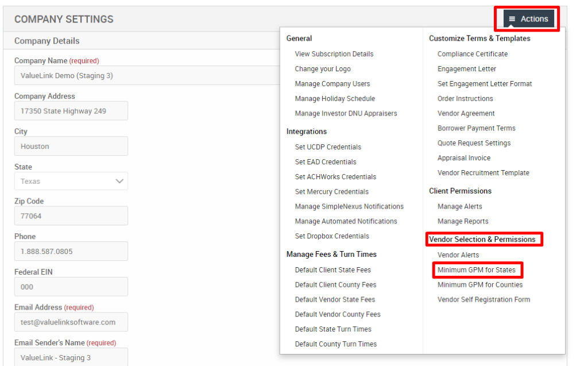Image resolution: width=588 pixels, height=366 pixels.
Task: Click the Customize Terms & Templates heading
Action: [x=479, y=38]
